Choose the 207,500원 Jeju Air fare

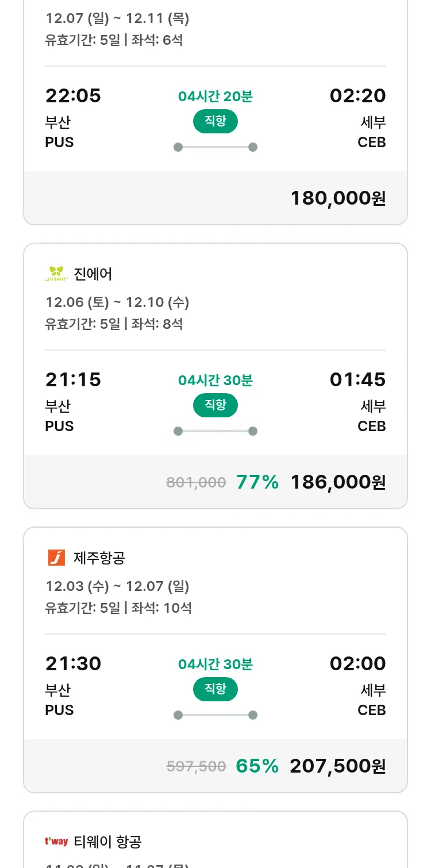click(338, 766)
